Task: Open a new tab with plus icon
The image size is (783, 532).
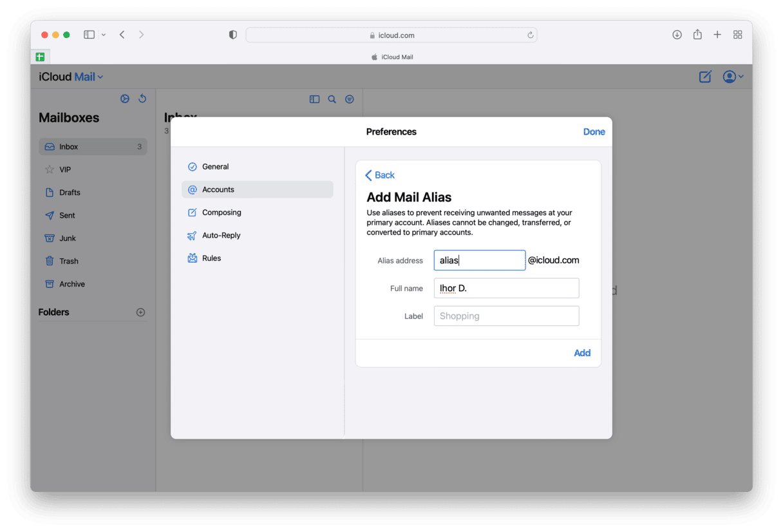Action: coord(717,35)
